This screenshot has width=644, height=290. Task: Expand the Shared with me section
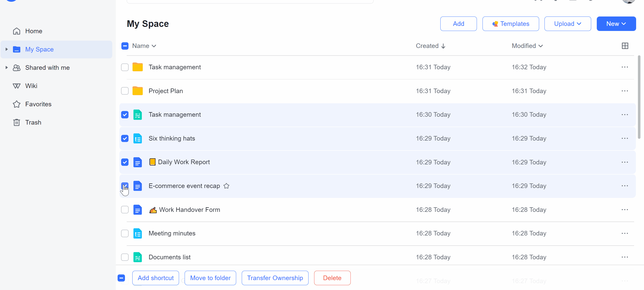[x=7, y=67]
